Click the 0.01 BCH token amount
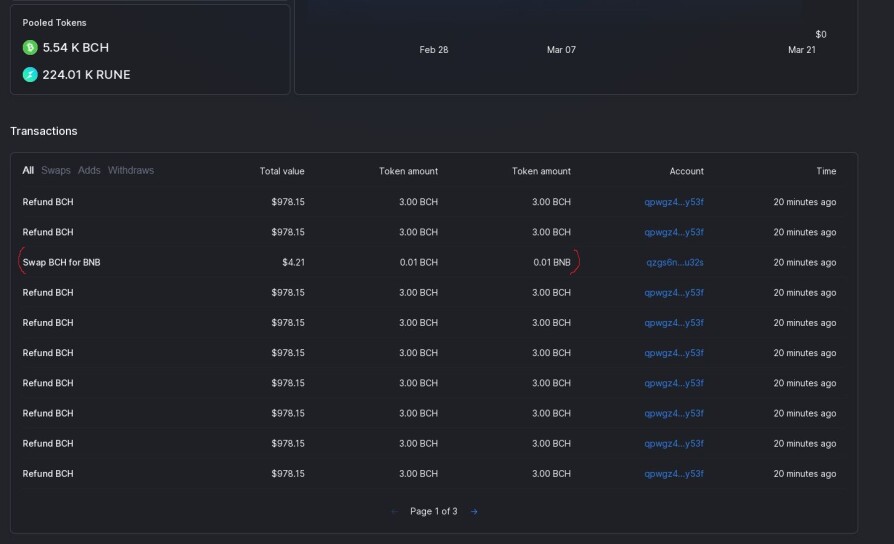 click(418, 262)
